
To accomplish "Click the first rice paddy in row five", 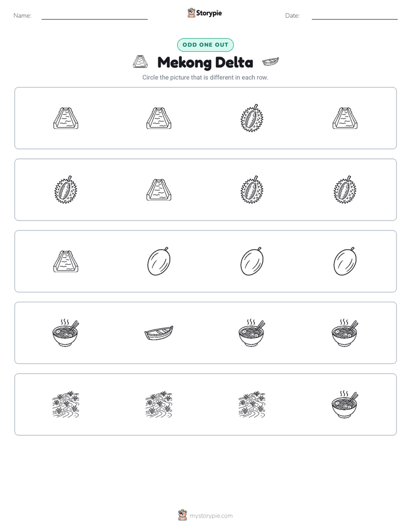I will click(x=66, y=404).
